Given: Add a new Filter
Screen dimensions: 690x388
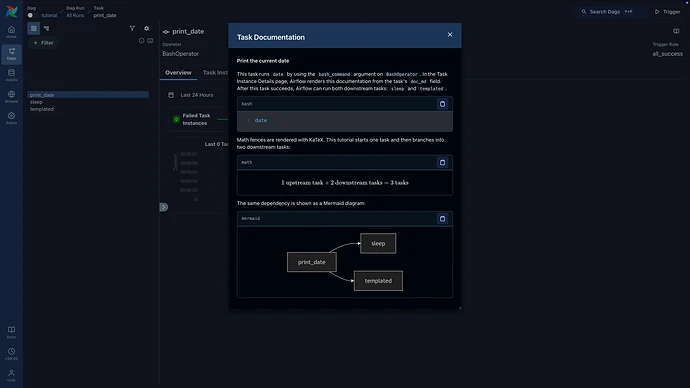Looking at the screenshot, I should click(x=43, y=43).
